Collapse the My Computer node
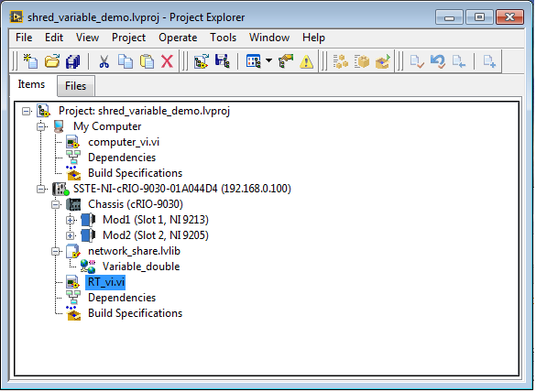Viewport: 536px width, 392px height. point(40,126)
